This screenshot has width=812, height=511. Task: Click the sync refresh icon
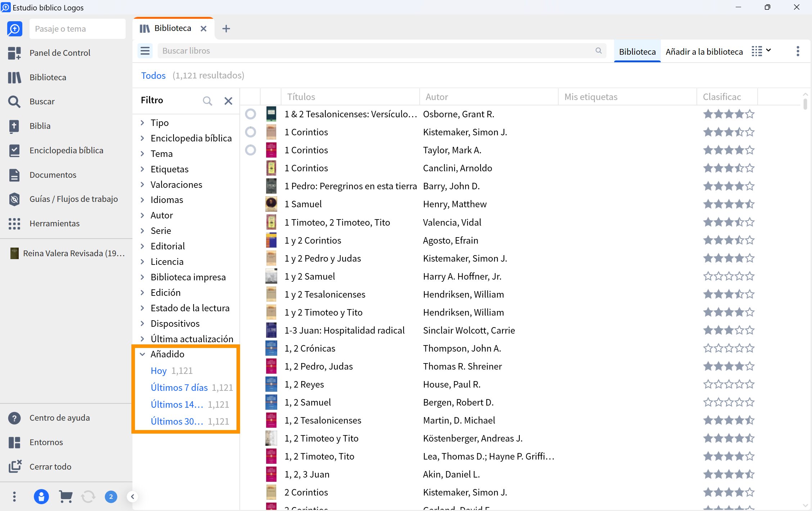point(88,497)
